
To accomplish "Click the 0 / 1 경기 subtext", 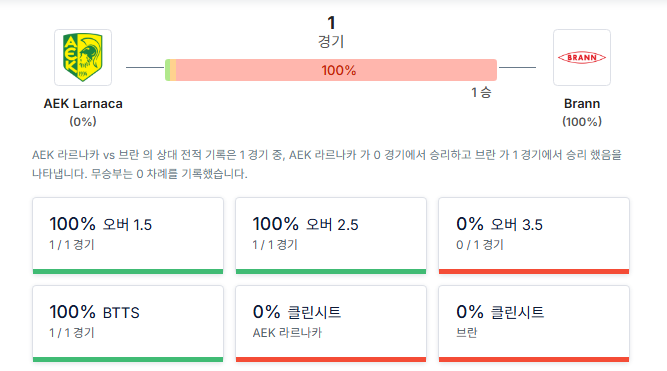I will (x=479, y=245).
